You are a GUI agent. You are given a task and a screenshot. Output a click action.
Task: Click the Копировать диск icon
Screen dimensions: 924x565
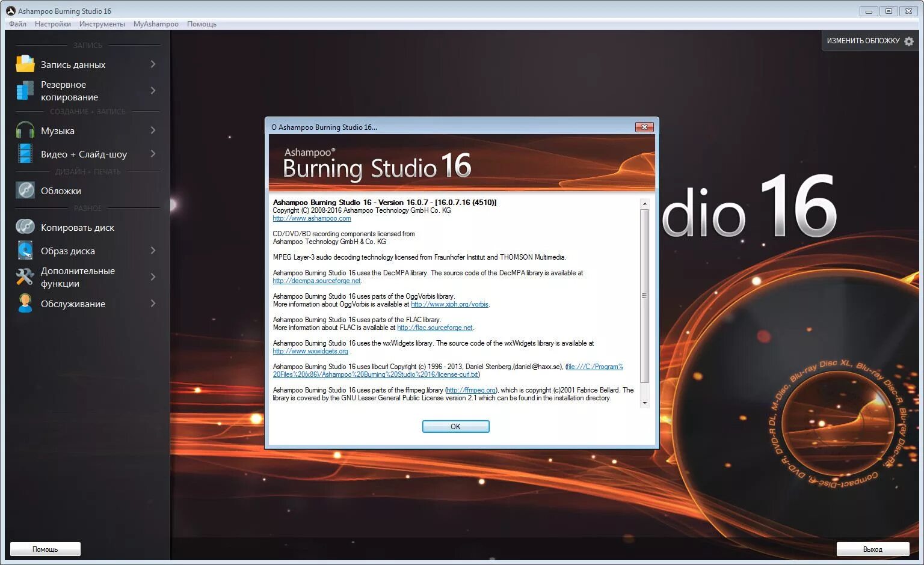pos(25,227)
